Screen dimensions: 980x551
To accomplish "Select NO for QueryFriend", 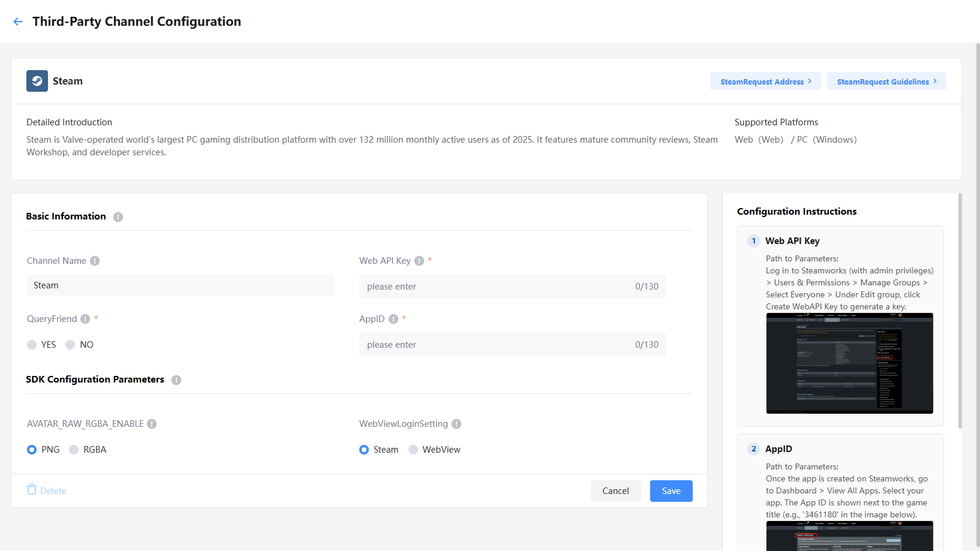I will 70,345.
